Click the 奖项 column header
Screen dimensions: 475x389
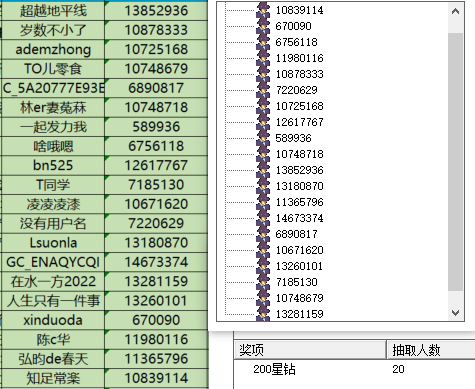(310, 350)
